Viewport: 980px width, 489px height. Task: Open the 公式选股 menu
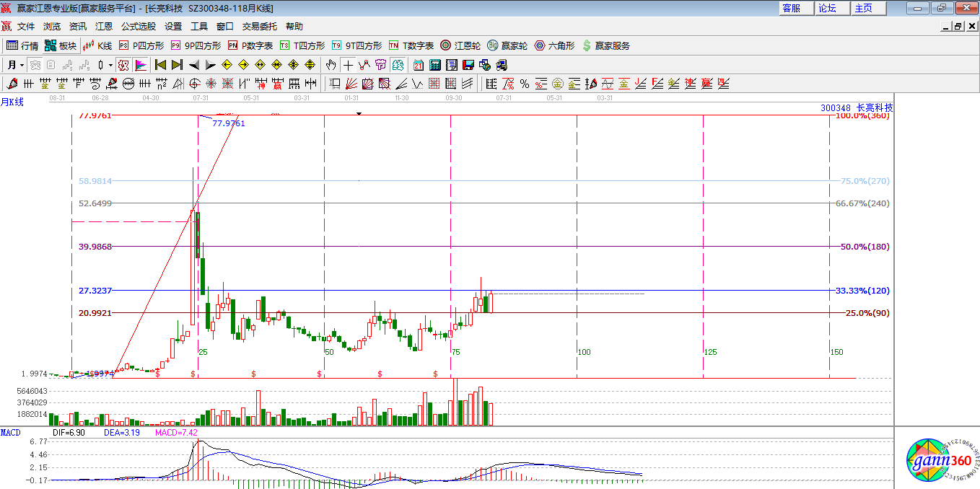tap(138, 26)
